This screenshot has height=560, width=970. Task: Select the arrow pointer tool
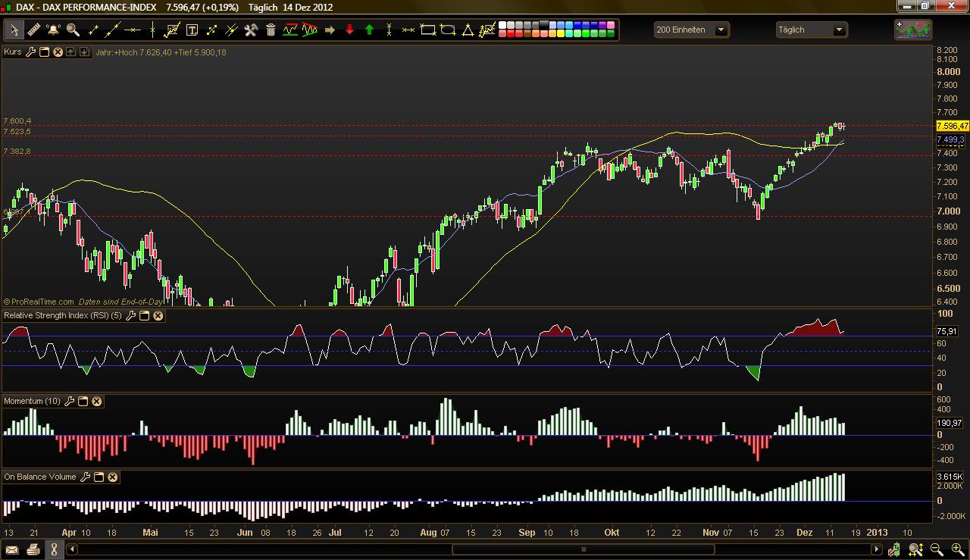[14, 30]
